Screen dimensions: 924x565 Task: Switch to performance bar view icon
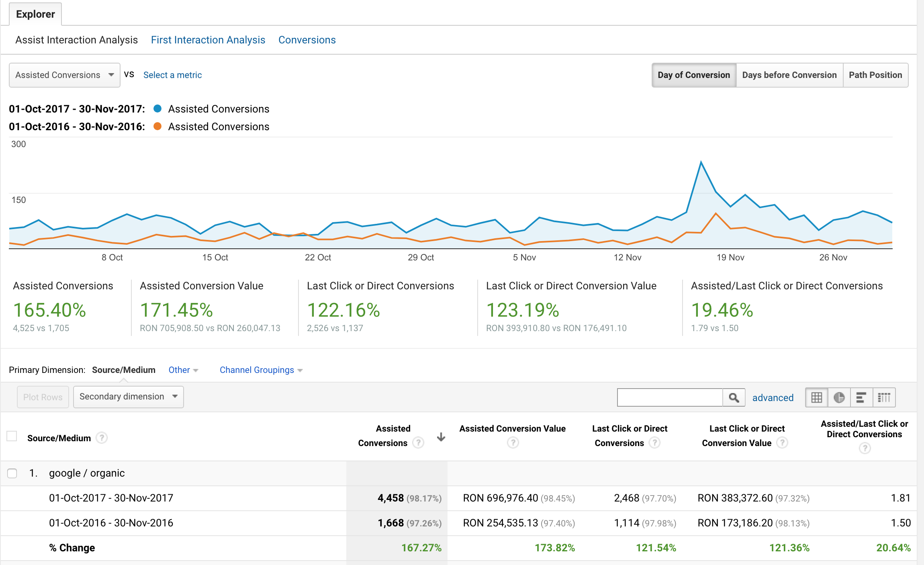pyautogui.click(x=861, y=397)
